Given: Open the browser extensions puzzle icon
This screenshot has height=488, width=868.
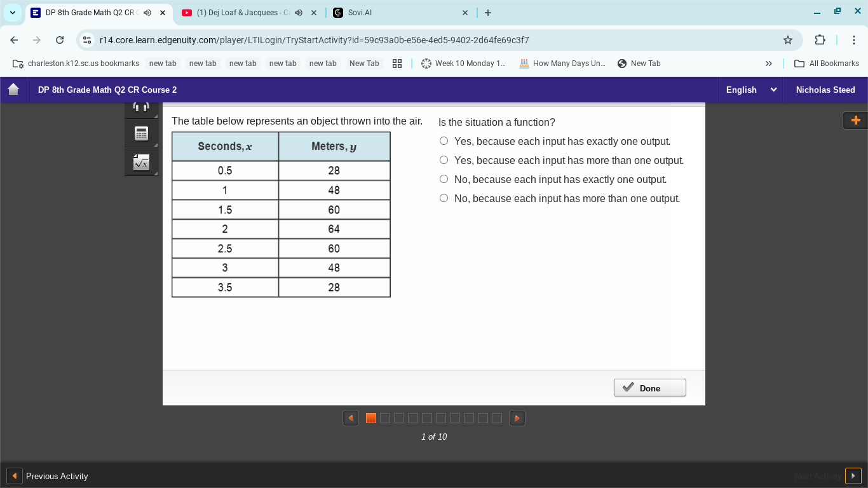Looking at the screenshot, I should pos(820,40).
